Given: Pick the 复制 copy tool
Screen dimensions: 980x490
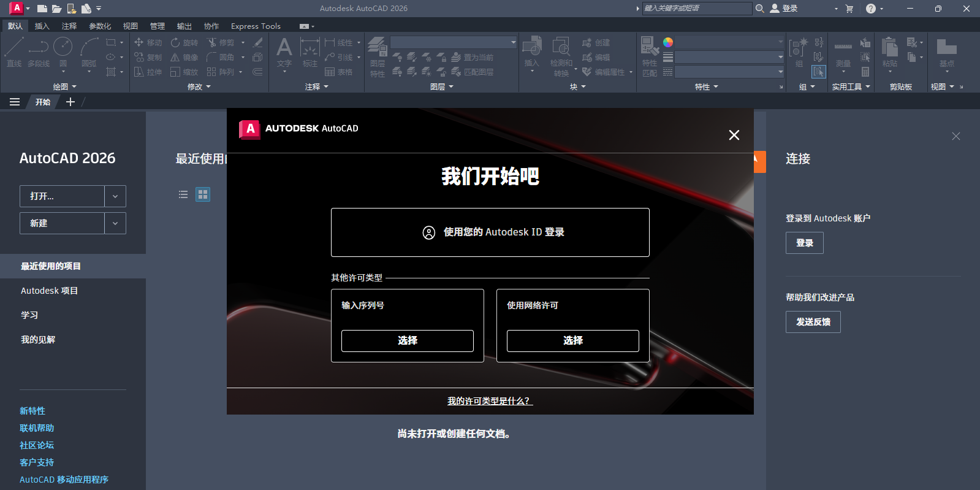Looking at the screenshot, I should click(148, 57).
